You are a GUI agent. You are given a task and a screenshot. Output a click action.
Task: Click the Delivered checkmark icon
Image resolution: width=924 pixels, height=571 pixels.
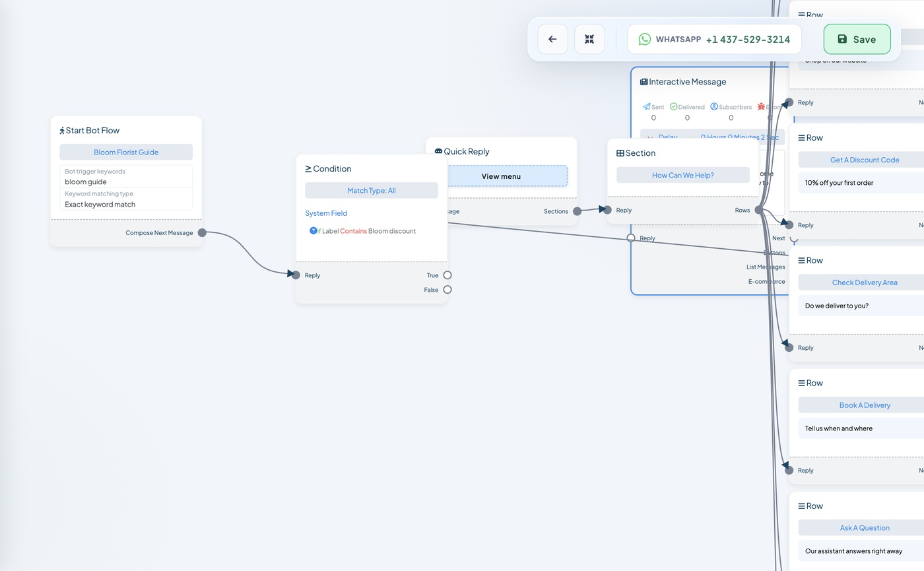click(674, 106)
